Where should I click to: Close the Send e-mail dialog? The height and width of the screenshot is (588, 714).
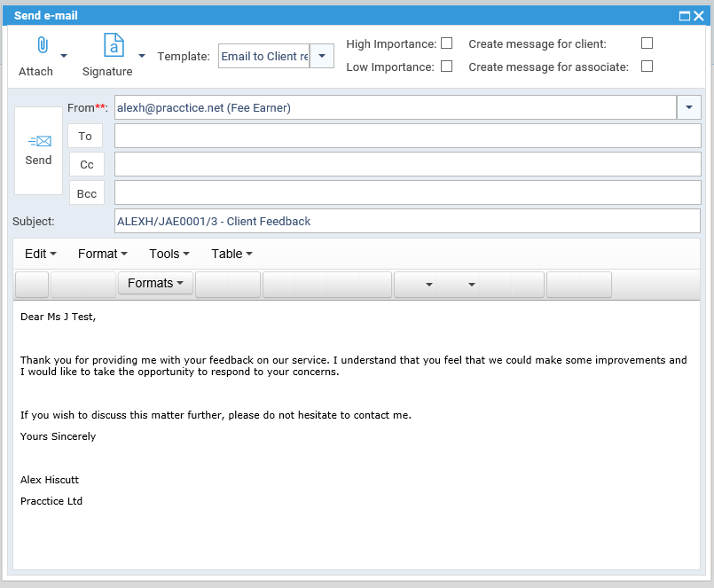pyautogui.click(x=699, y=16)
